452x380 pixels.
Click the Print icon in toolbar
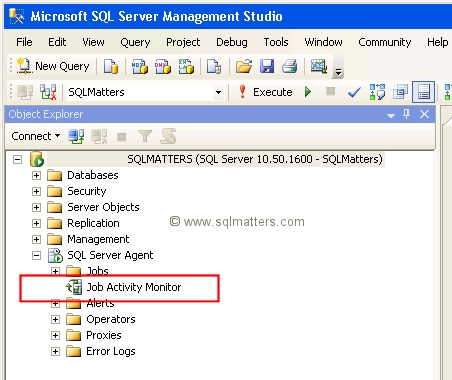click(290, 66)
